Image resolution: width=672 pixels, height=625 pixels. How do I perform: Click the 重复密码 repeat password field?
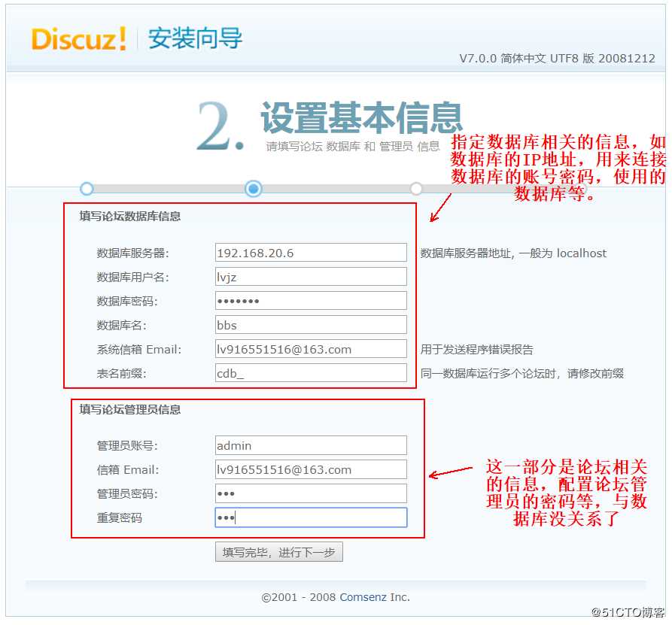pyautogui.click(x=311, y=517)
